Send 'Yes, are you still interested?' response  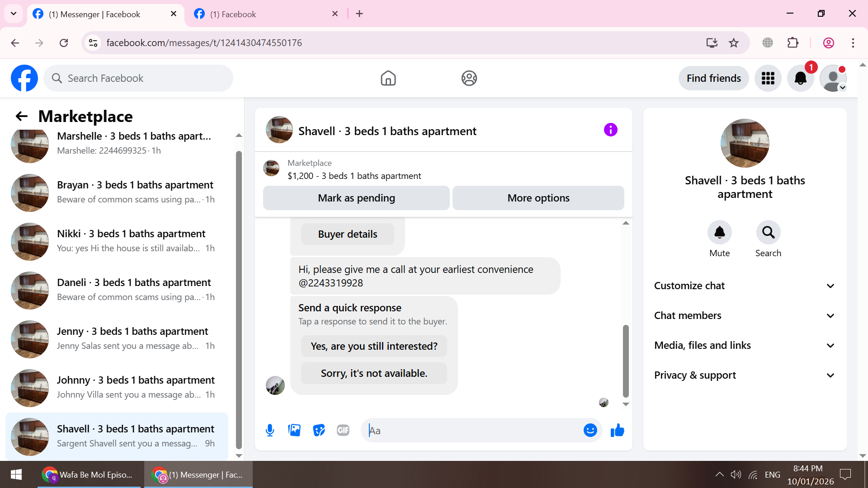[x=374, y=346]
